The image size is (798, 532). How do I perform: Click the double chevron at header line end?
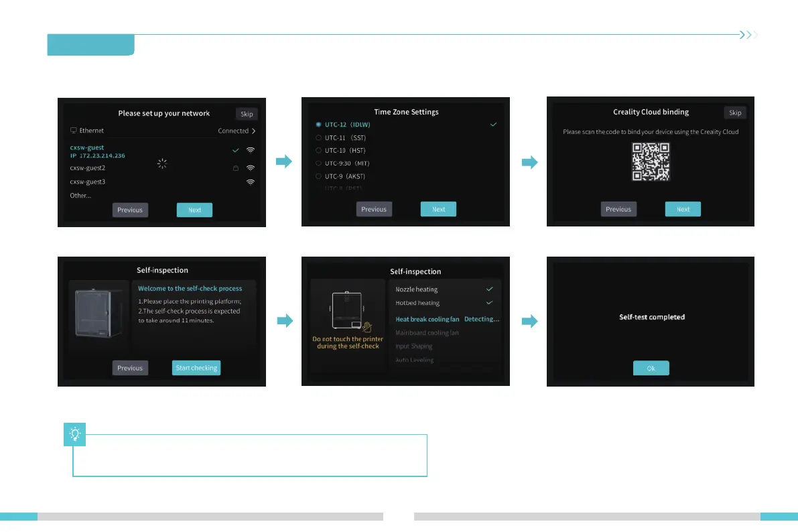748,35
